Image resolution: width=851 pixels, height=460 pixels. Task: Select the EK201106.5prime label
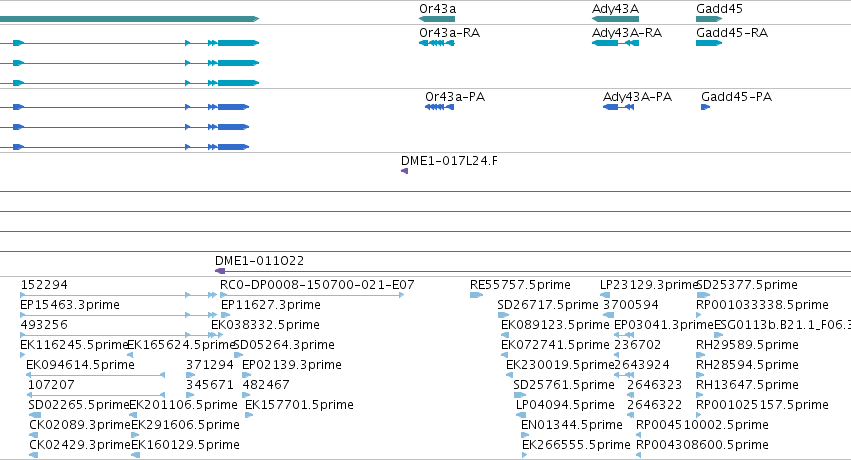coord(183,405)
